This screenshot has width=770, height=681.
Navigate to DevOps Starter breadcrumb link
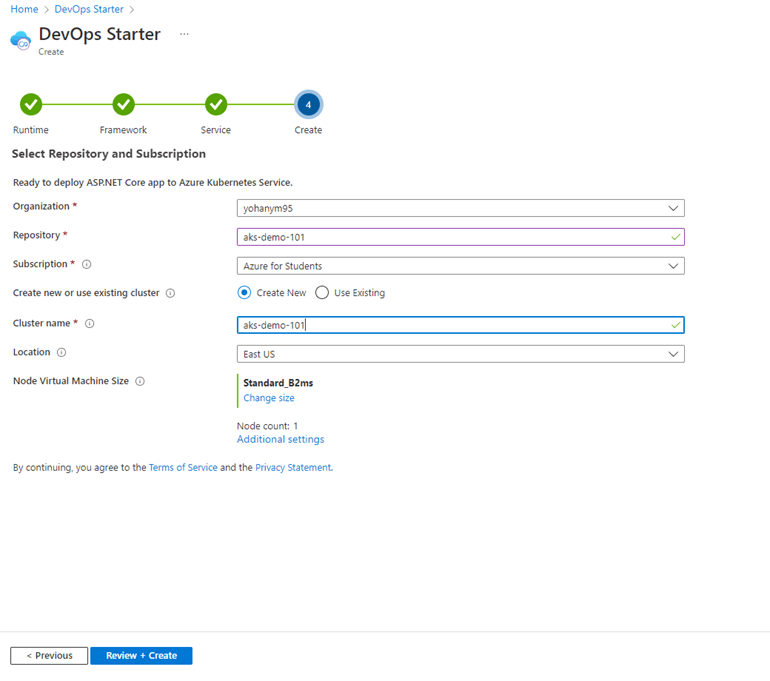click(89, 9)
